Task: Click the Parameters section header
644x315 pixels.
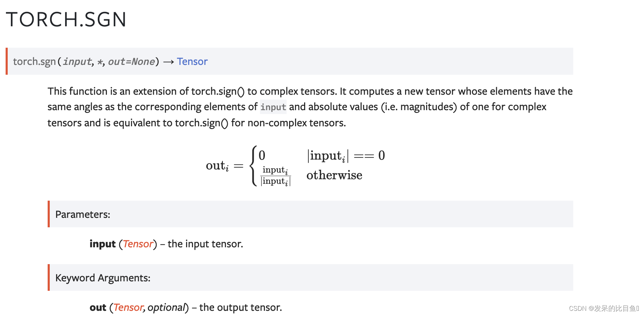Action: pyautogui.click(x=83, y=214)
